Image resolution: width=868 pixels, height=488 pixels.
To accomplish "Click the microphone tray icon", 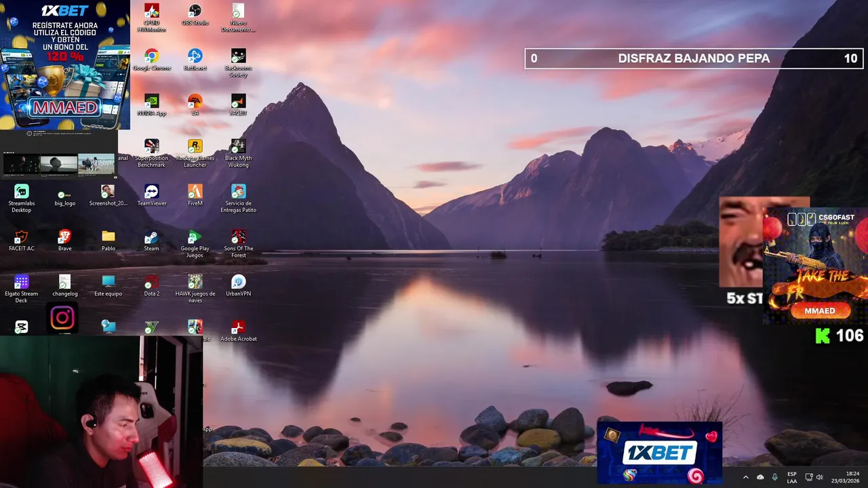I will point(775,477).
